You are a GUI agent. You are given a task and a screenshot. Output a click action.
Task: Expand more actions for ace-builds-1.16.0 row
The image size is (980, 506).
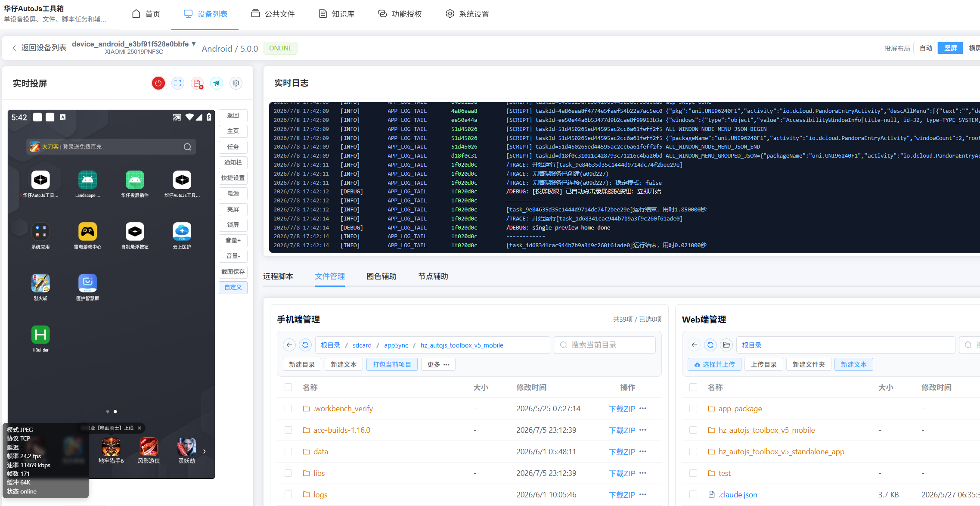(x=643, y=430)
